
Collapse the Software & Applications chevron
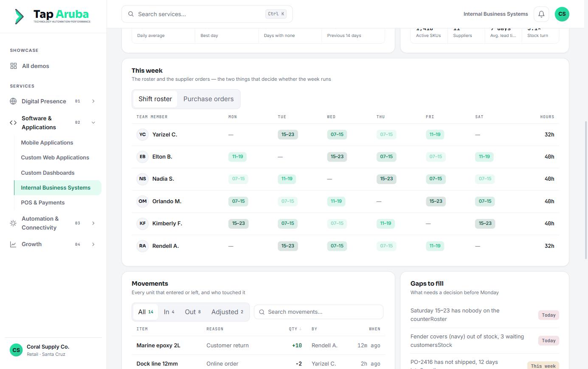(93, 122)
